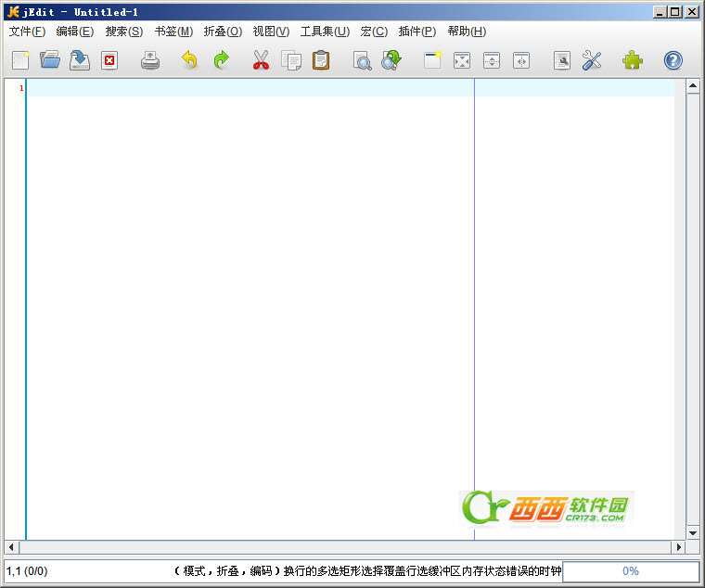
Task: Open the 工具集(U) menu
Action: (325, 32)
